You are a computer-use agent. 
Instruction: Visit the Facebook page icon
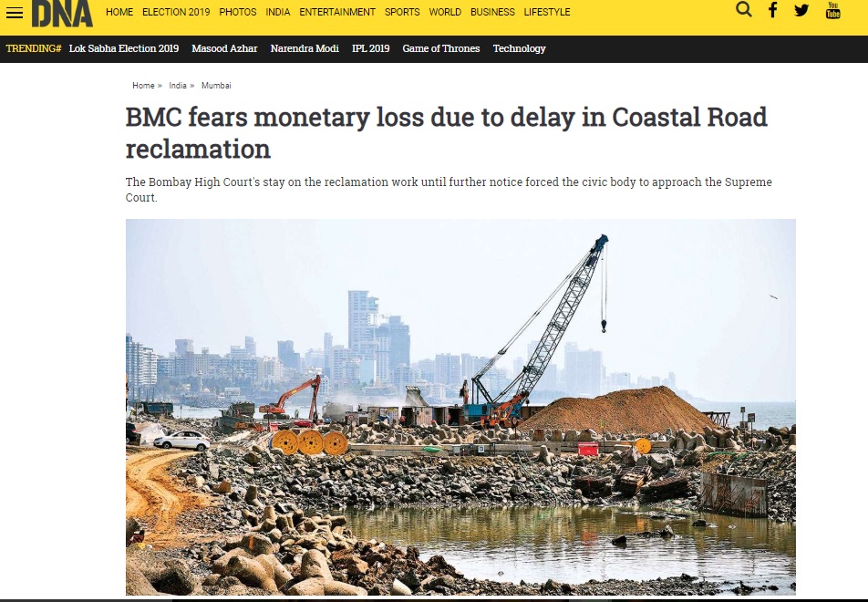coord(773,10)
